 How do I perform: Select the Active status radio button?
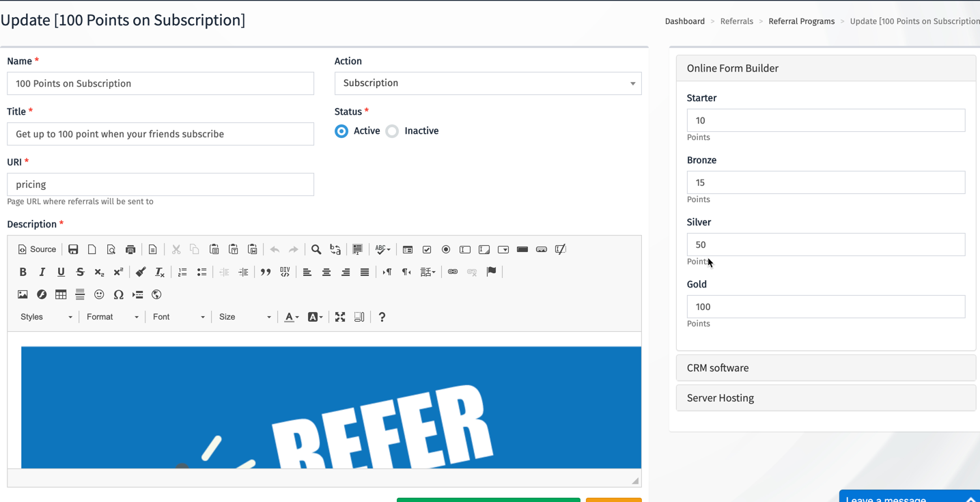pyautogui.click(x=341, y=131)
